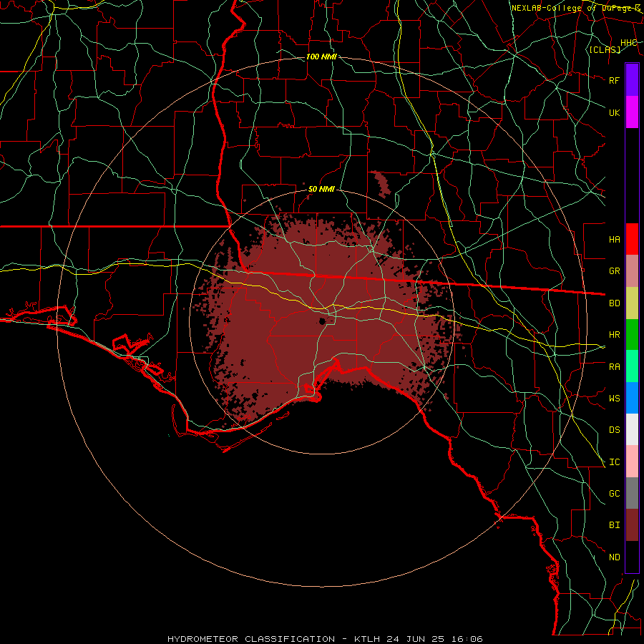
Task: Click the "WS" legend label
Action: (x=614, y=398)
